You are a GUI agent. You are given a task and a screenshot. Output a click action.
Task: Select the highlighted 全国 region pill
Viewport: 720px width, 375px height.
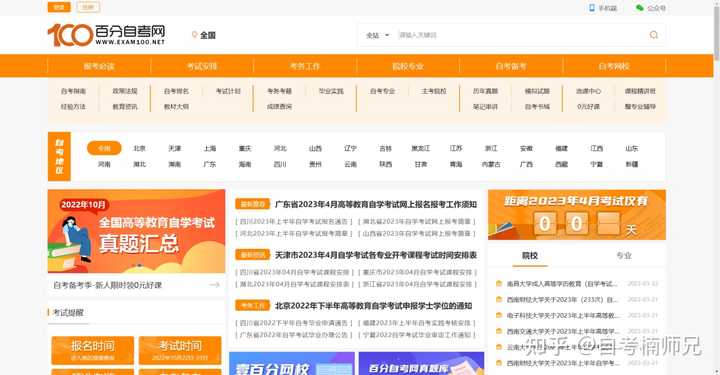(x=104, y=148)
